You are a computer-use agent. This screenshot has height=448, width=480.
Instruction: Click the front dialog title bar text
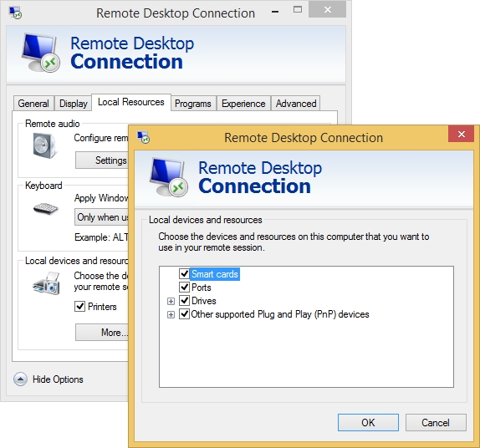click(x=304, y=138)
